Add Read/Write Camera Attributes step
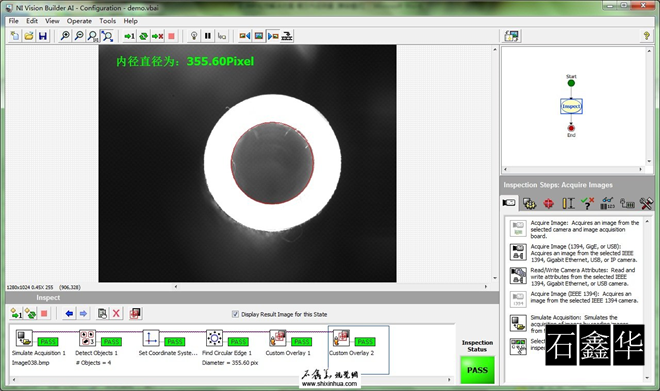This screenshot has height=391, width=660. (575, 277)
